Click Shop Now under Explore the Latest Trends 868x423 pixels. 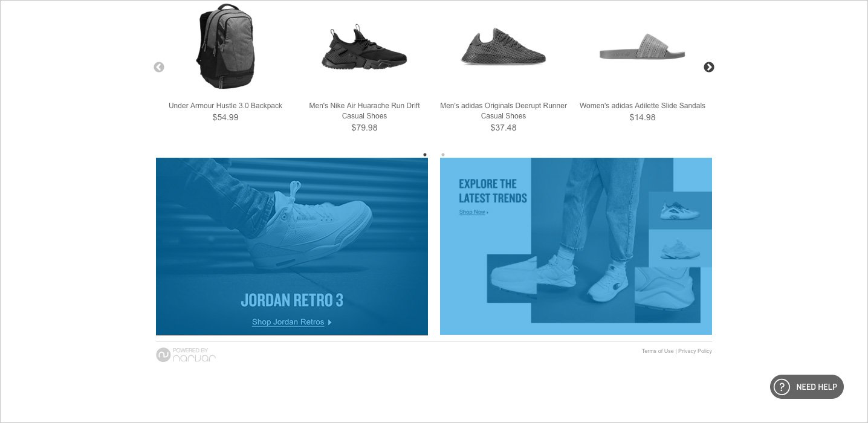[x=472, y=212]
